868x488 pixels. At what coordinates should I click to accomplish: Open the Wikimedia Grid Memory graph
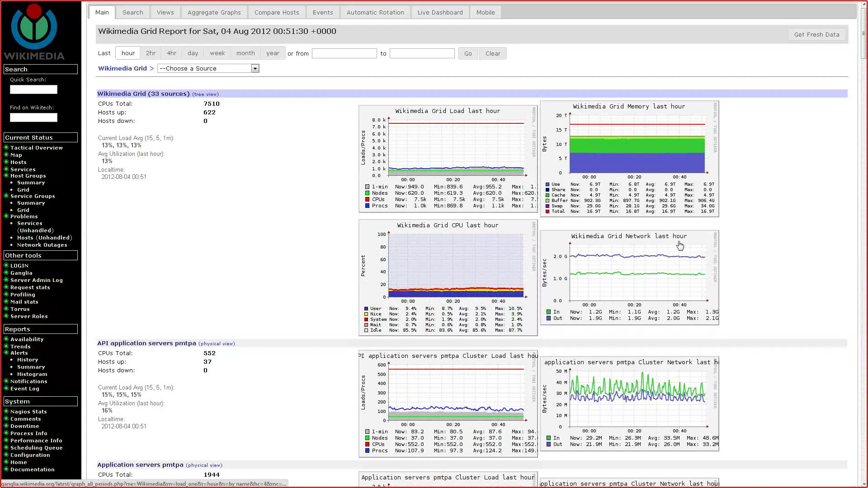point(629,159)
